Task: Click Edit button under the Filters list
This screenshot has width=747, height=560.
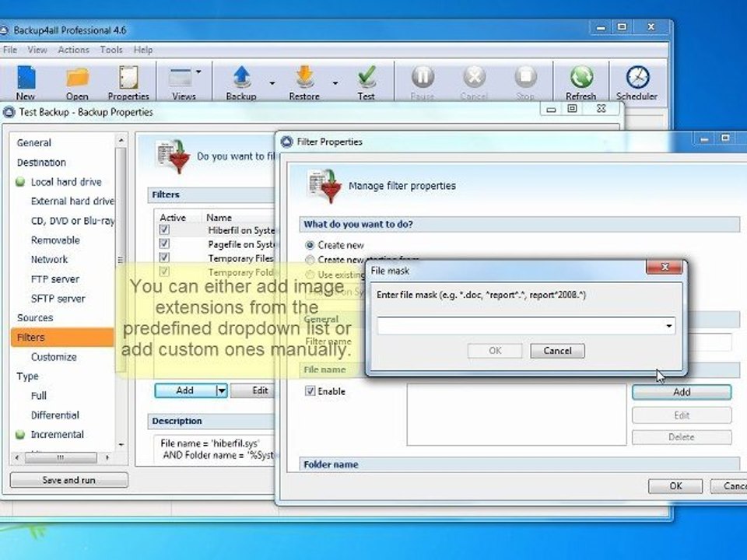Action: (254, 391)
